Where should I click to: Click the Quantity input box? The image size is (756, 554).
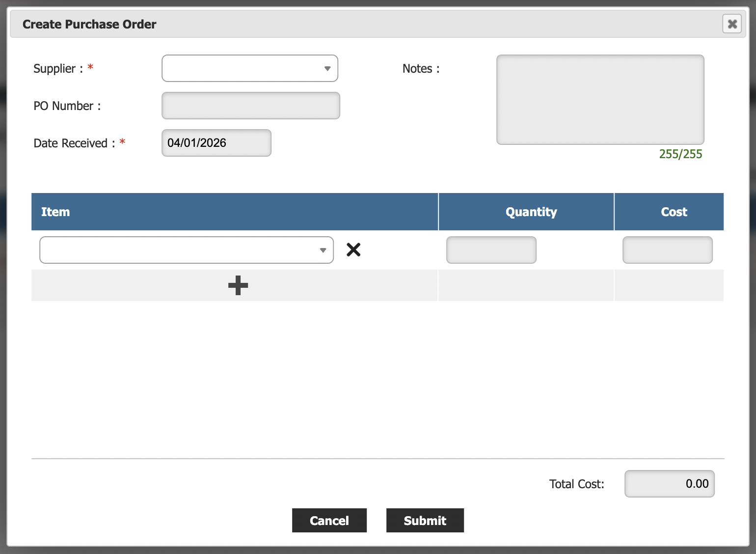pyautogui.click(x=491, y=250)
